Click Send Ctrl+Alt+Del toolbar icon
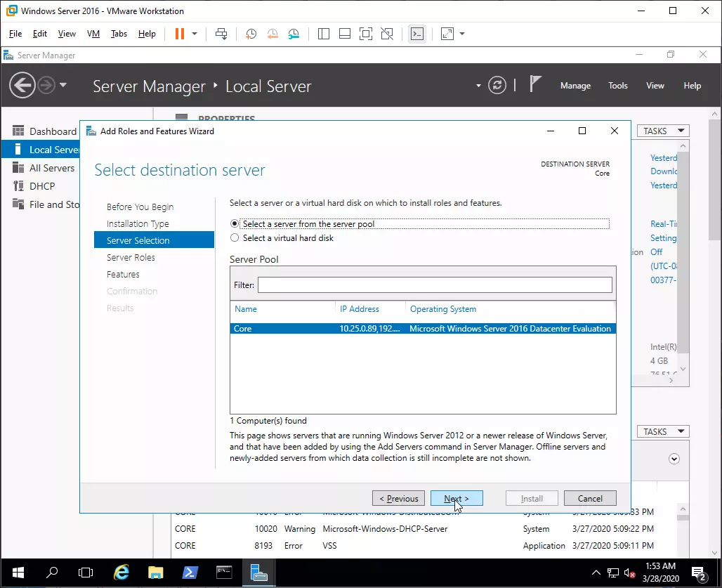722x588 pixels. pos(221,34)
